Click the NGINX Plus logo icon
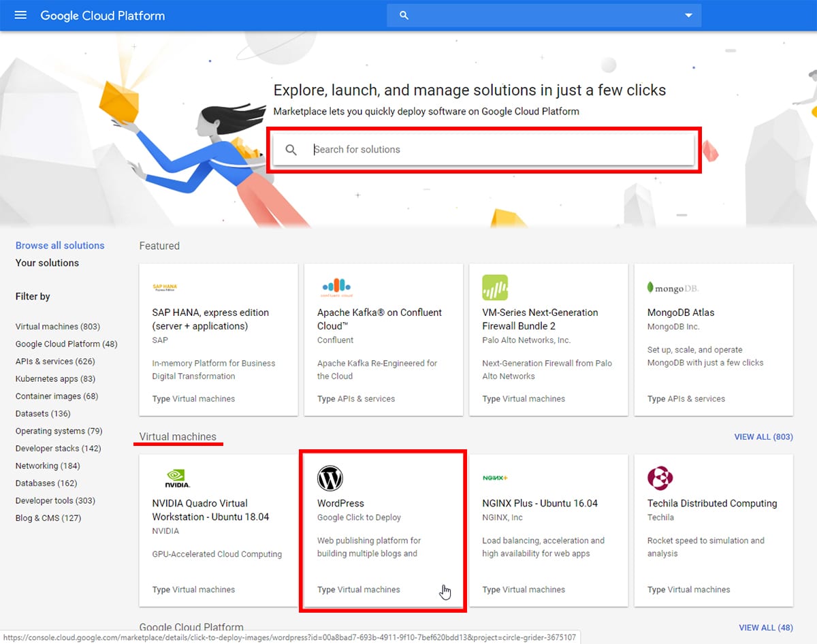The width and height of the screenshot is (817, 644). [x=495, y=478]
